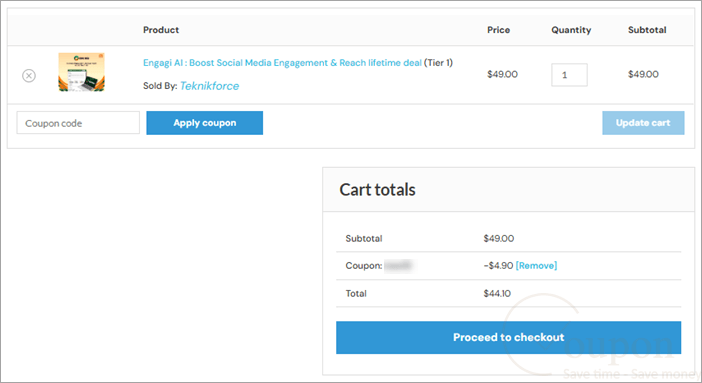The height and width of the screenshot is (383, 702).
Task: Open the Engagi AI product thumbnail
Action: click(81, 72)
